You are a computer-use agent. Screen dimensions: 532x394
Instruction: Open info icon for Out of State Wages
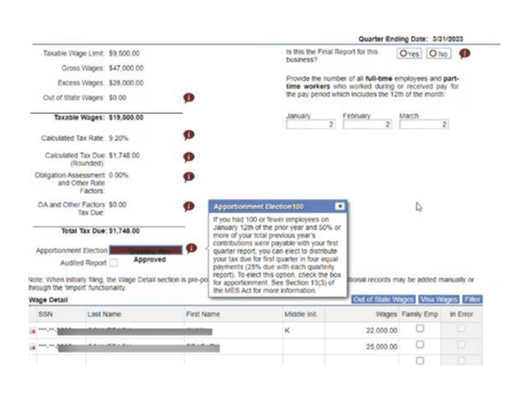point(189,98)
